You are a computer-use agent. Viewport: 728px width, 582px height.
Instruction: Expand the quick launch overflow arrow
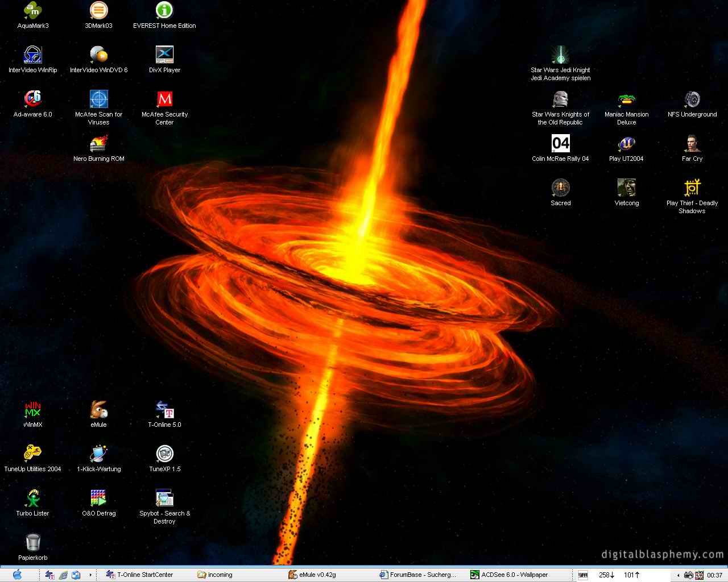coord(90,575)
